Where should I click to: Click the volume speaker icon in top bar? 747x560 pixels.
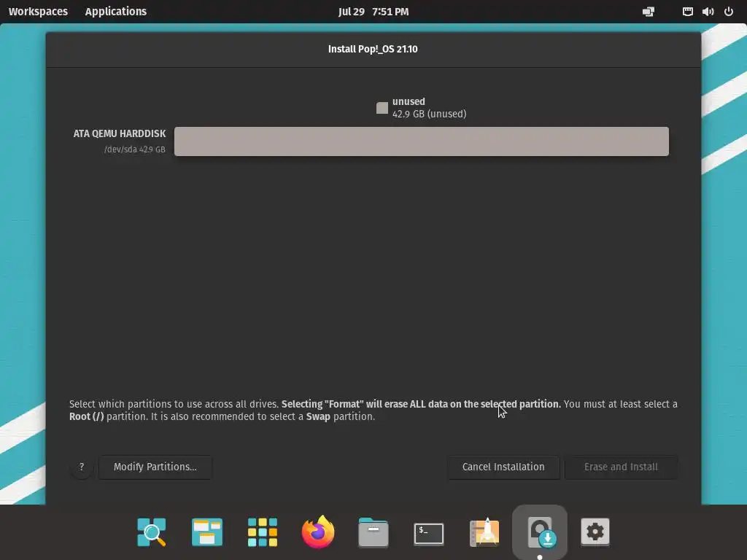[708, 12]
